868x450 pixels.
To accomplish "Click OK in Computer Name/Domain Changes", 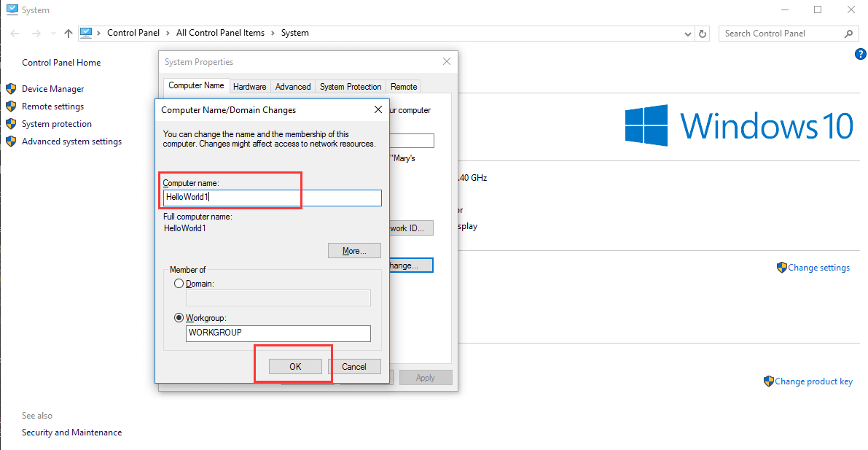I will [x=295, y=366].
